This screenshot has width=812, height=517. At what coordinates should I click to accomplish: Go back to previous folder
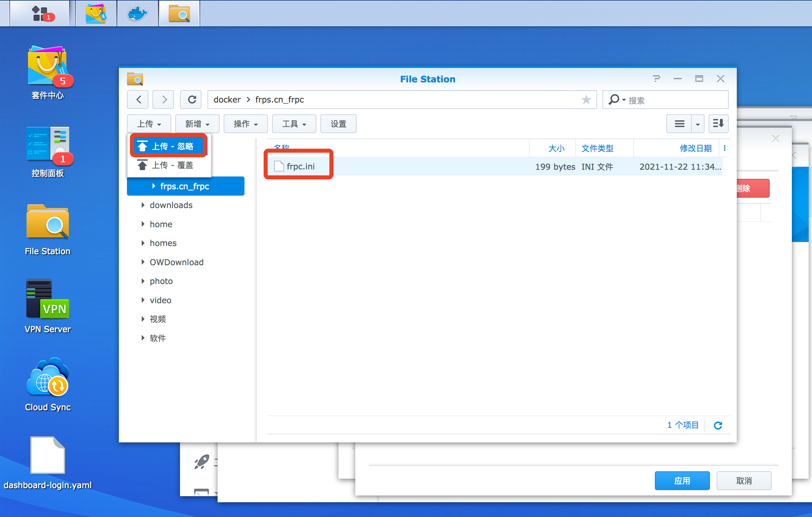tap(138, 100)
